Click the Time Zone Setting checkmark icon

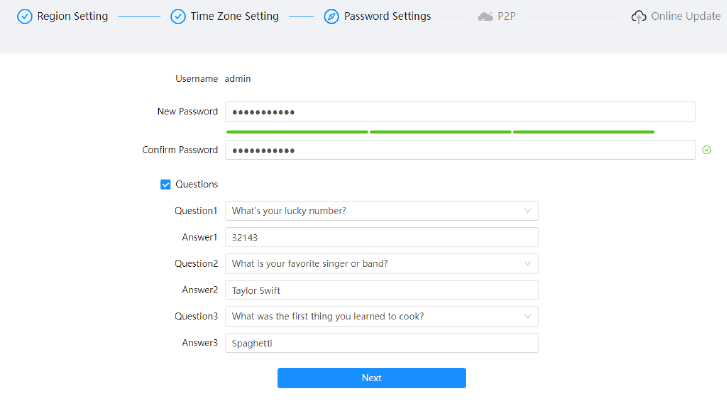pos(178,17)
